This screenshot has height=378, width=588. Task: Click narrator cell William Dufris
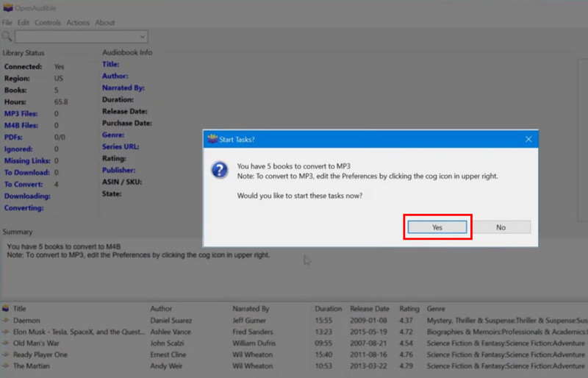[254, 343]
